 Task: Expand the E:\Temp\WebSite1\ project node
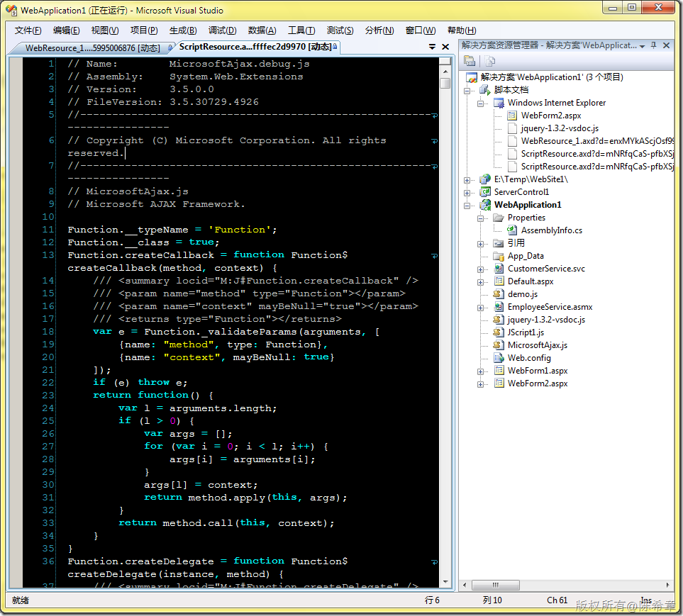click(x=467, y=180)
